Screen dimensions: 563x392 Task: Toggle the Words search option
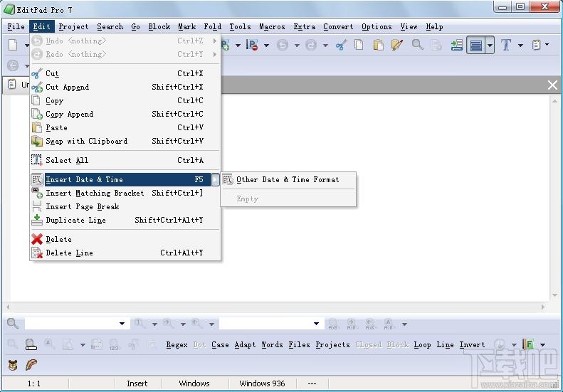tap(272, 344)
